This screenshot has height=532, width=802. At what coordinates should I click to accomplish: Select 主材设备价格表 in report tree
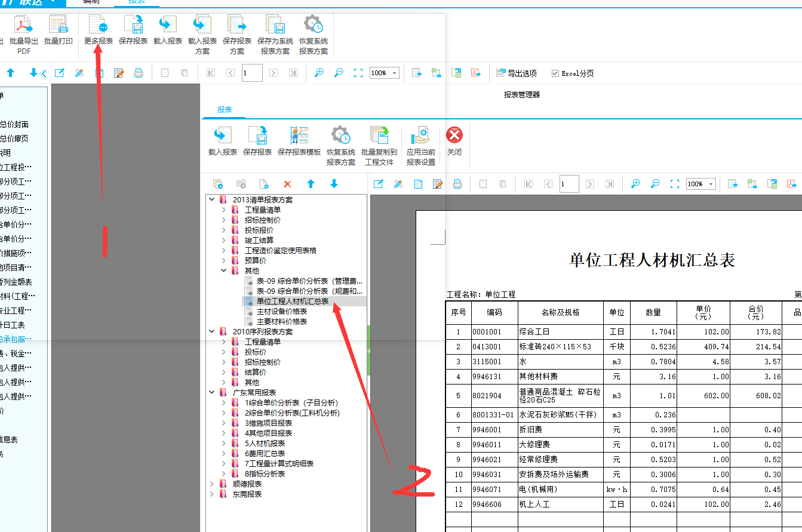tap(282, 311)
